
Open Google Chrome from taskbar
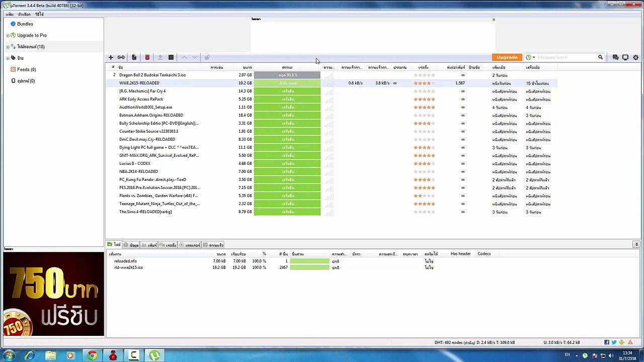pos(92,355)
